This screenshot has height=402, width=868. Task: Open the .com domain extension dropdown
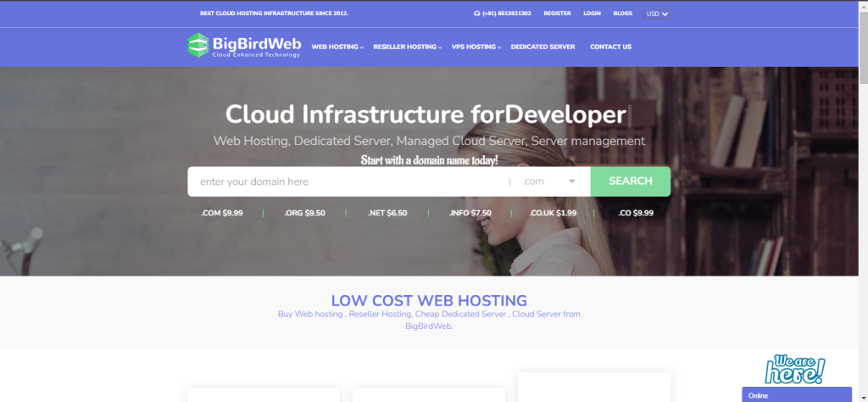(549, 181)
